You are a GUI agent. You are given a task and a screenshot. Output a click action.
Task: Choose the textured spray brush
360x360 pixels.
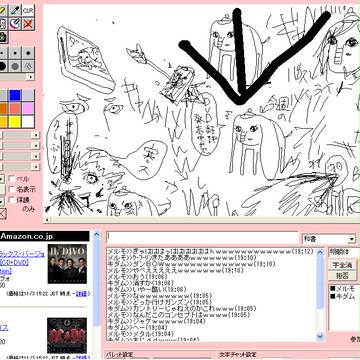click(28, 66)
